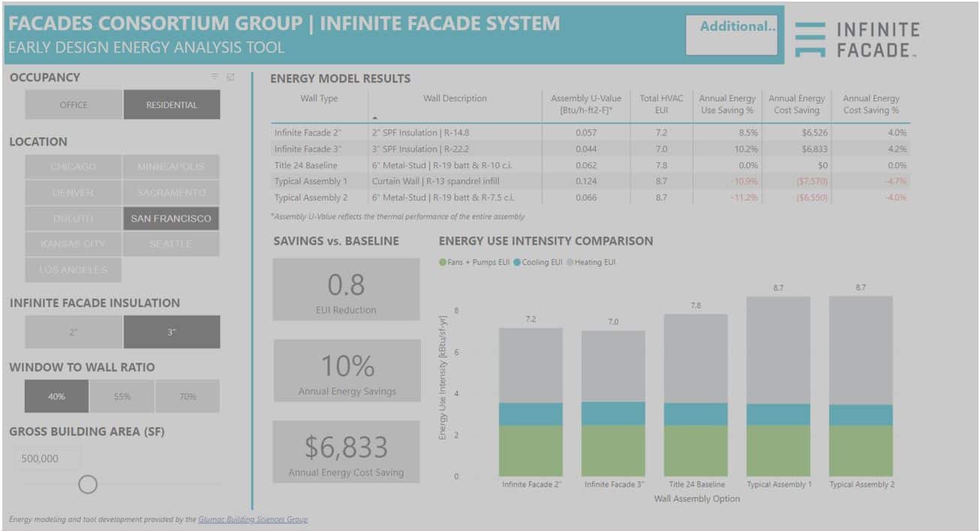The image size is (980, 531).
Task: Click the 7.0 label above Infinite Facade 3"
Action: [x=613, y=321]
